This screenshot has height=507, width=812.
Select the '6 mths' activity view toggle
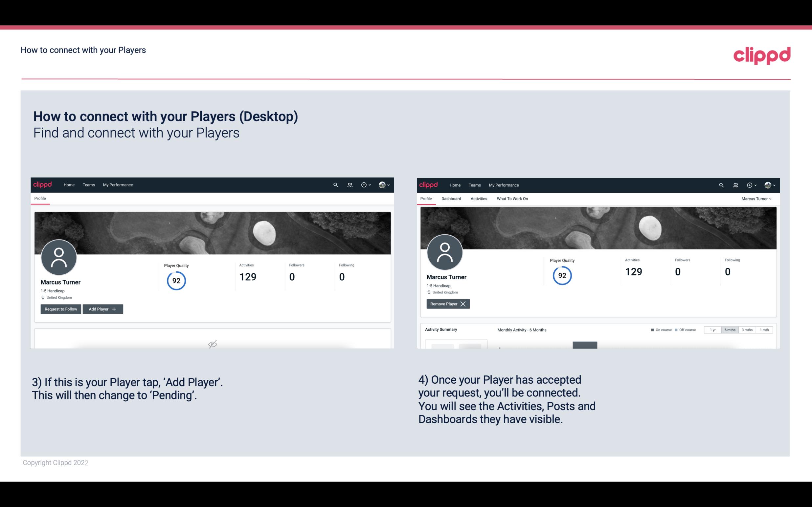pyautogui.click(x=730, y=330)
